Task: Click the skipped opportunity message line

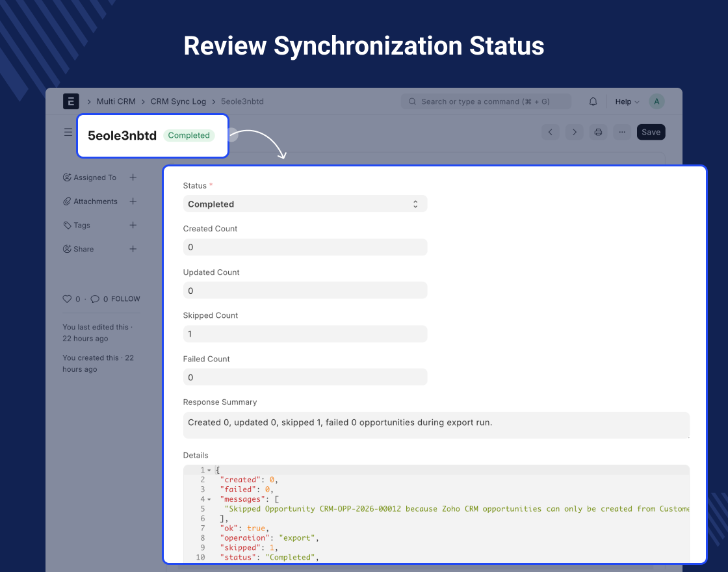Action: [x=456, y=509]
